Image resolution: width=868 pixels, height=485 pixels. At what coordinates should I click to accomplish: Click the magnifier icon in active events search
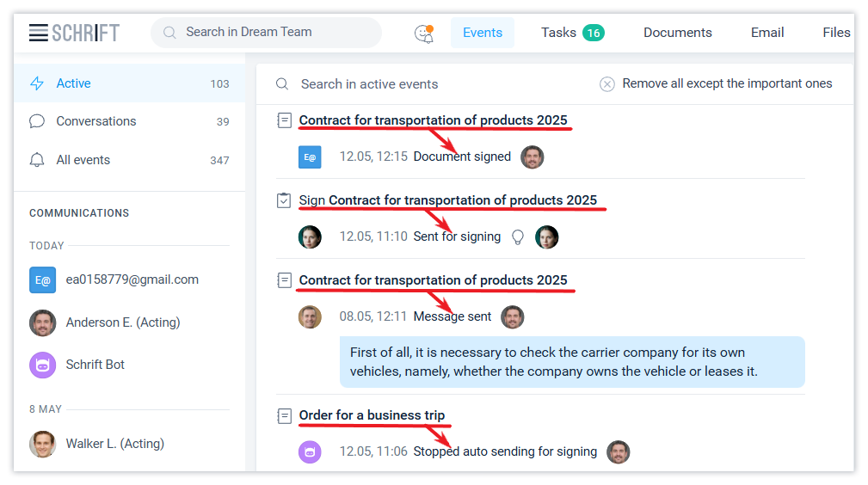pos(282,84)
